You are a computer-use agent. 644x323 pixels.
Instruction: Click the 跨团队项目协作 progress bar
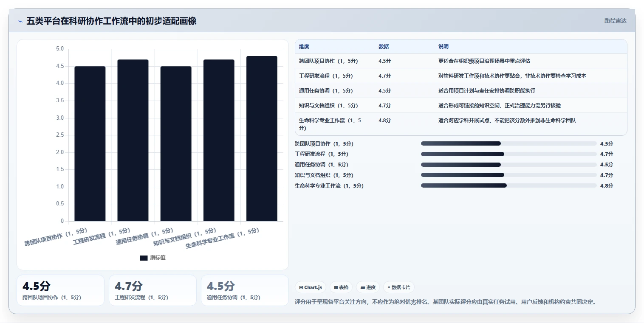click(509, 143)
